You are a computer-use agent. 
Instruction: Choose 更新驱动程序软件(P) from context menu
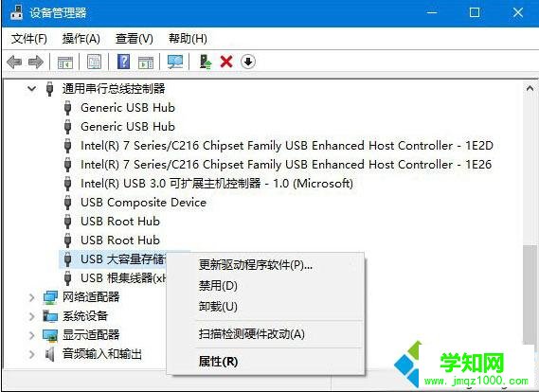pos(256,265)
